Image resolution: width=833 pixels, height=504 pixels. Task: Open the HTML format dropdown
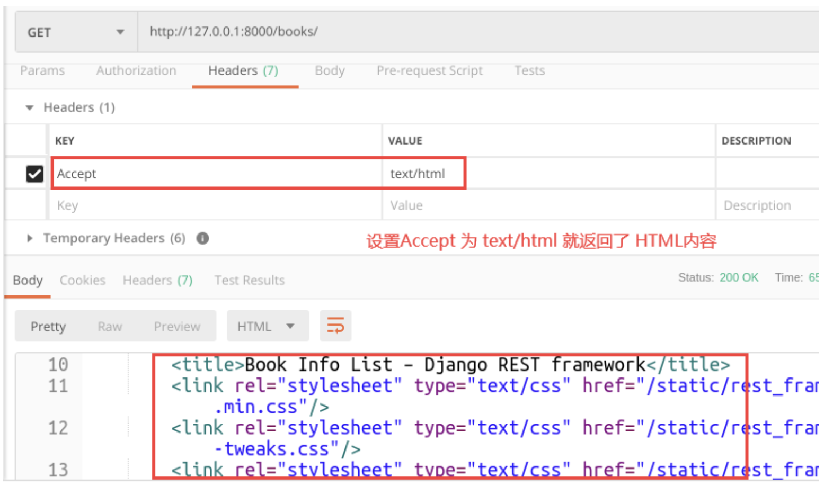point(268,326)
